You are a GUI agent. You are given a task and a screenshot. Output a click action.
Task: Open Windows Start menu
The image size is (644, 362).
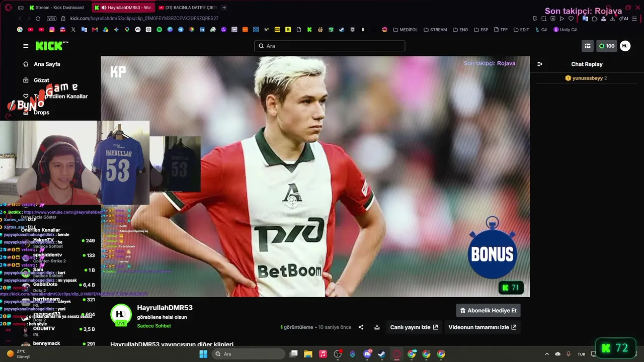pyautogui.click(x=203, y=354)
